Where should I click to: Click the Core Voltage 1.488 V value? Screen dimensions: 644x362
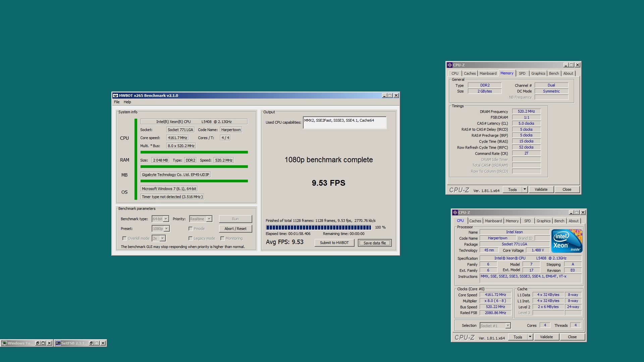point(538,250)
